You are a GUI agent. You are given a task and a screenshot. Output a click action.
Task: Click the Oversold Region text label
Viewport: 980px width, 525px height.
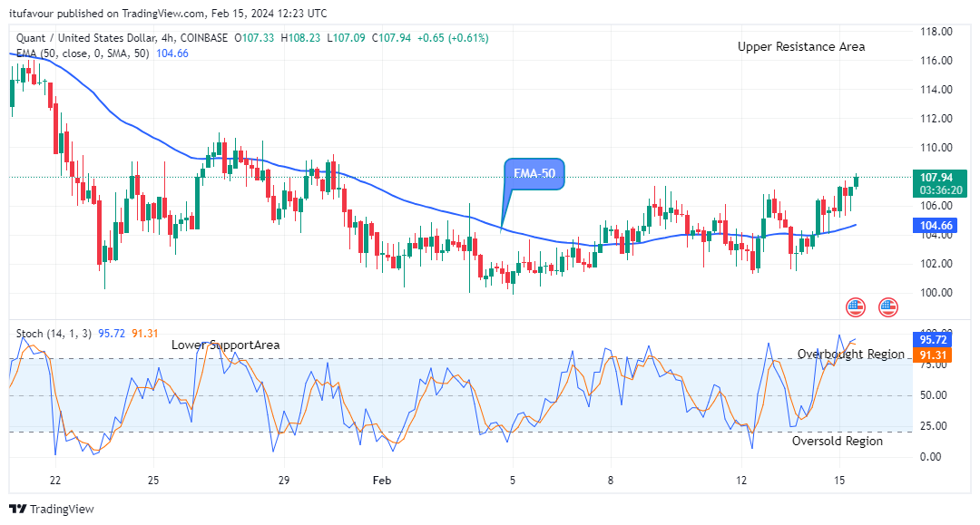click(x=838, y=441)
